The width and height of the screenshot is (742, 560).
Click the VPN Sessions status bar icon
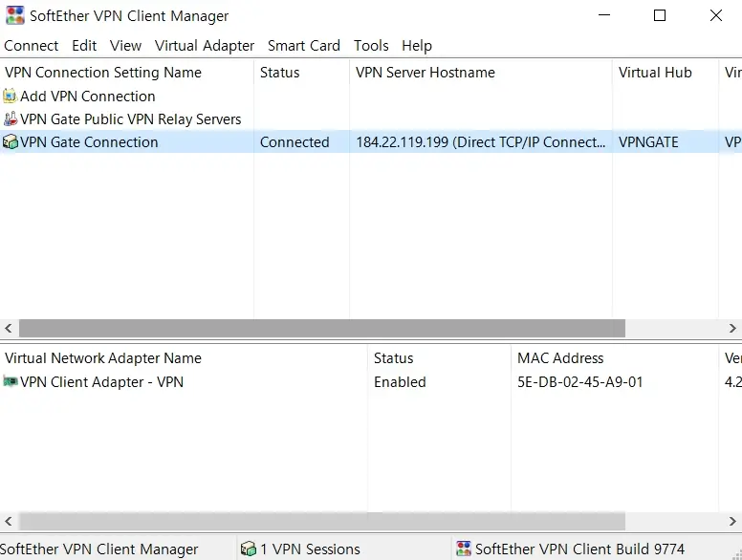[248, 549]
